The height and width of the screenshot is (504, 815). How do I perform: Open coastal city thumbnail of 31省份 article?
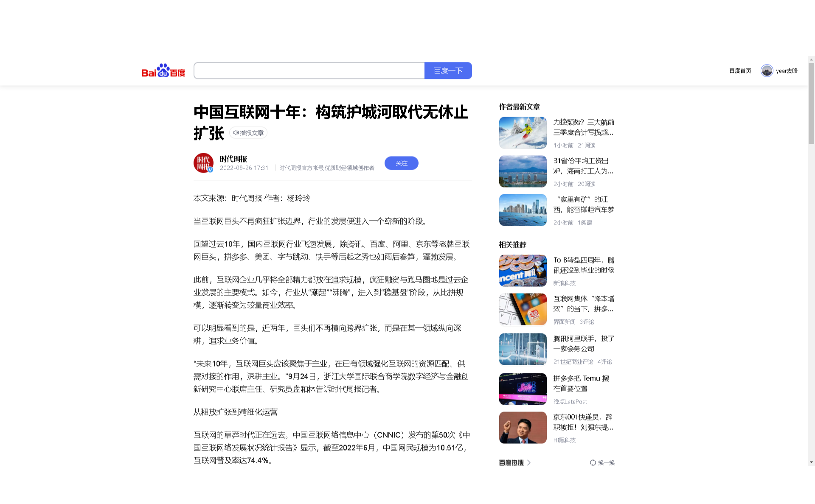pos(523,171)
